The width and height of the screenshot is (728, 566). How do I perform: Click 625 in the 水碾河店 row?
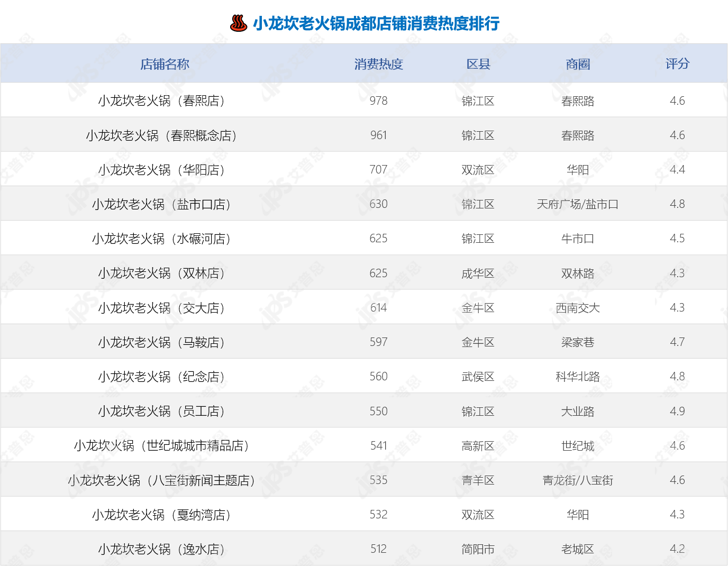pos(379,238)
